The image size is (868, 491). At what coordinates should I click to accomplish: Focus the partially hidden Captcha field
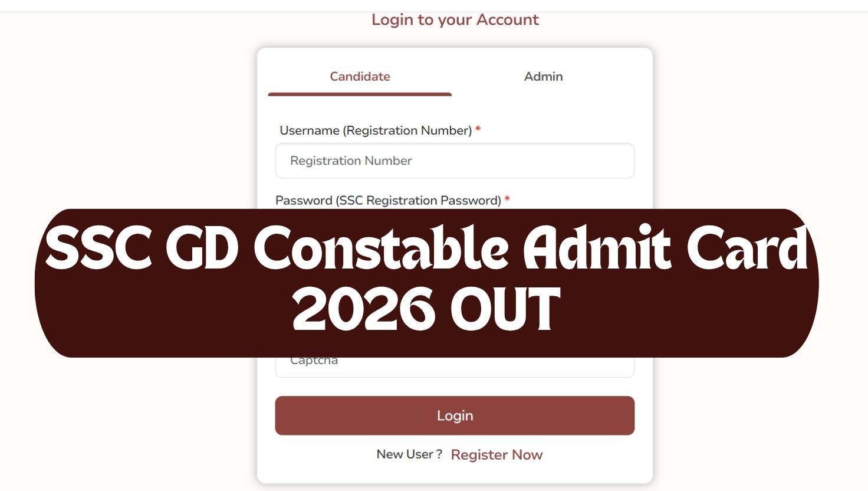[x=455, y=367]
